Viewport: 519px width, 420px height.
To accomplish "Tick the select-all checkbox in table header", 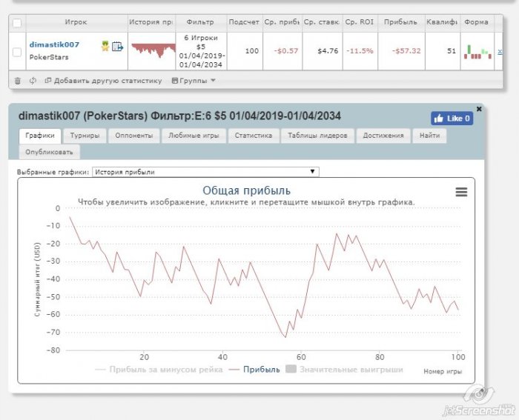I will 17,23.
